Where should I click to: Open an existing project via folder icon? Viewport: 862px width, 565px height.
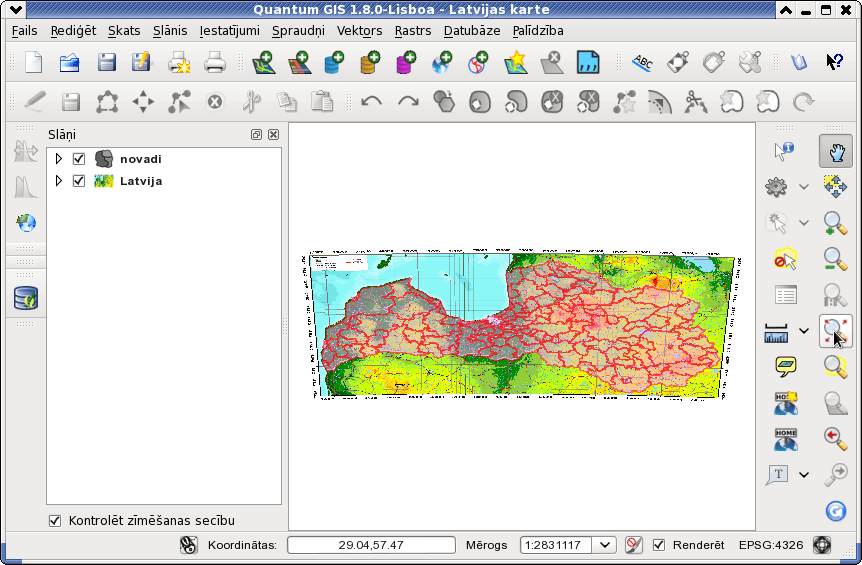pos(70,62)
